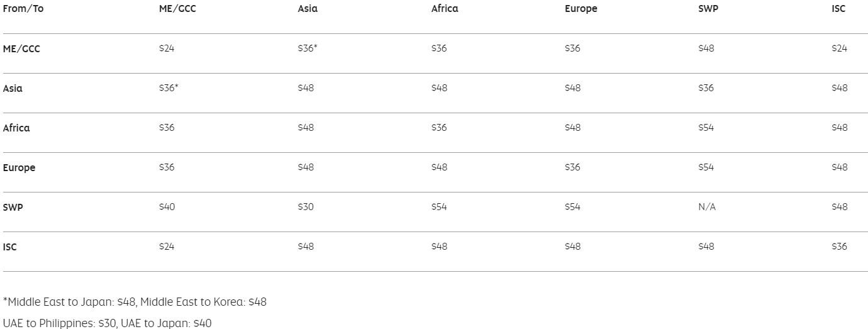Click the ISC row label
This screenshot has height=329, width=868.
pyautogui.click(x=10, y=247)
